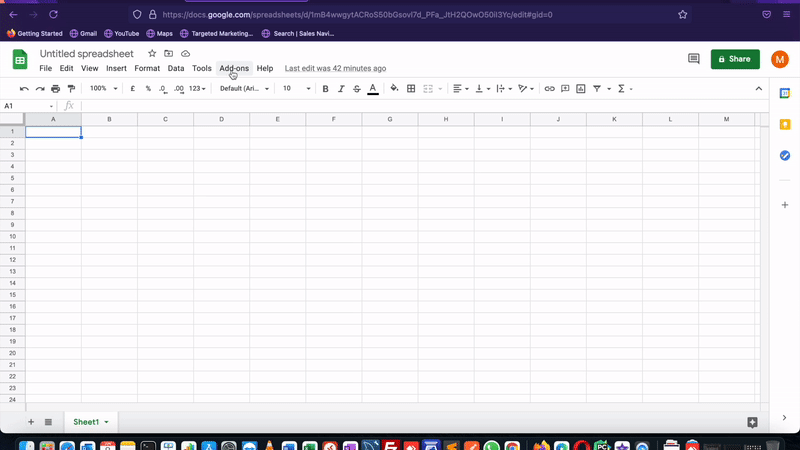
Task: Click the A1 name box
Action: pos(29,106)
